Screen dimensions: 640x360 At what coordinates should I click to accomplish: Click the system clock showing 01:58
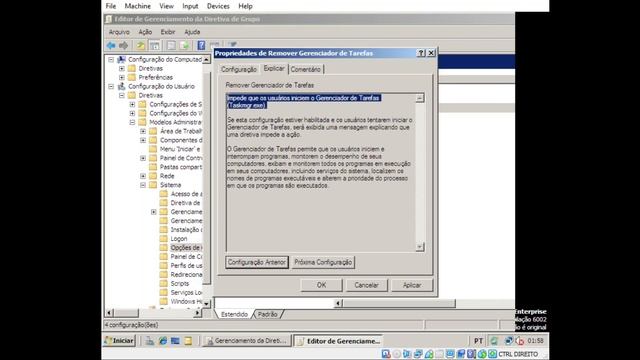click(x=536, y=340)
